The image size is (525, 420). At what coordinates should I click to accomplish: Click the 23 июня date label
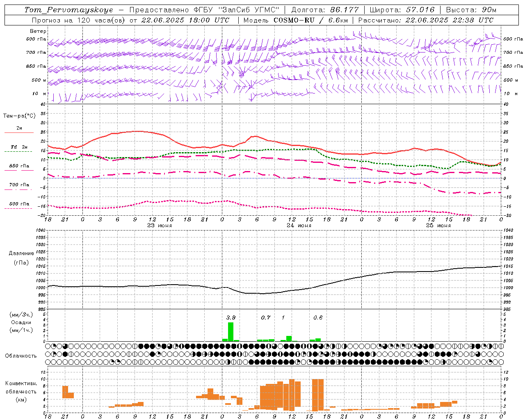(x=160, y=226)
